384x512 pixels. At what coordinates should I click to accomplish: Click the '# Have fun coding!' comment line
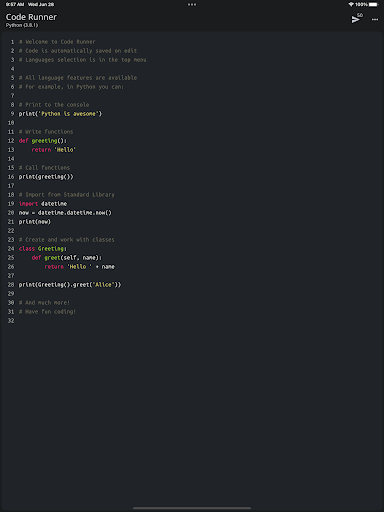47,312
